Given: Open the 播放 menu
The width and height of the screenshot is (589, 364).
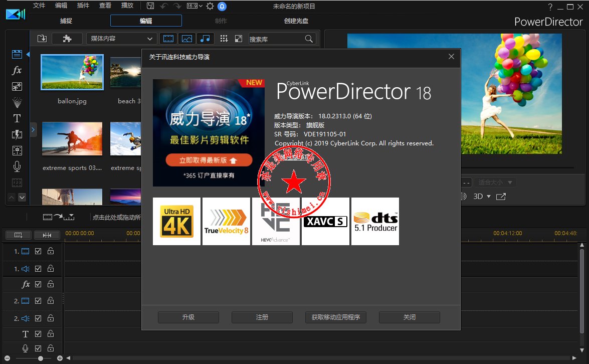Looking at the screenshot, I should (127, 6).
